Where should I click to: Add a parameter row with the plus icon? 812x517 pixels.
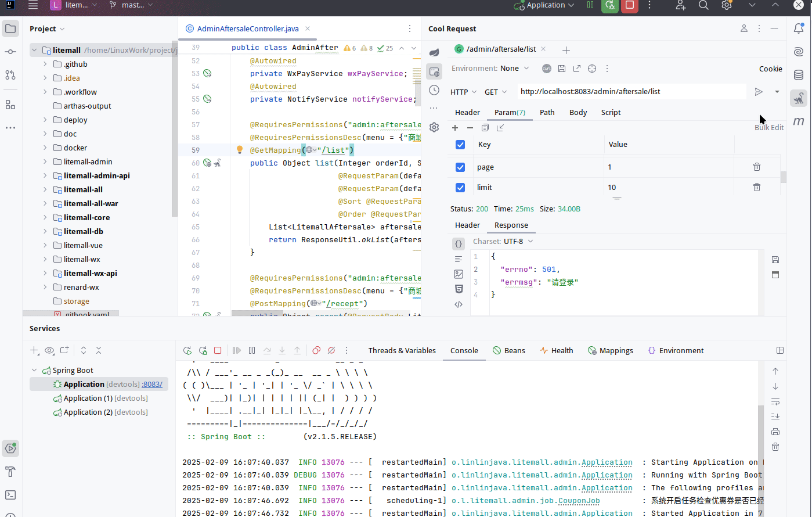pyautogui.click(x=455, y=128)
